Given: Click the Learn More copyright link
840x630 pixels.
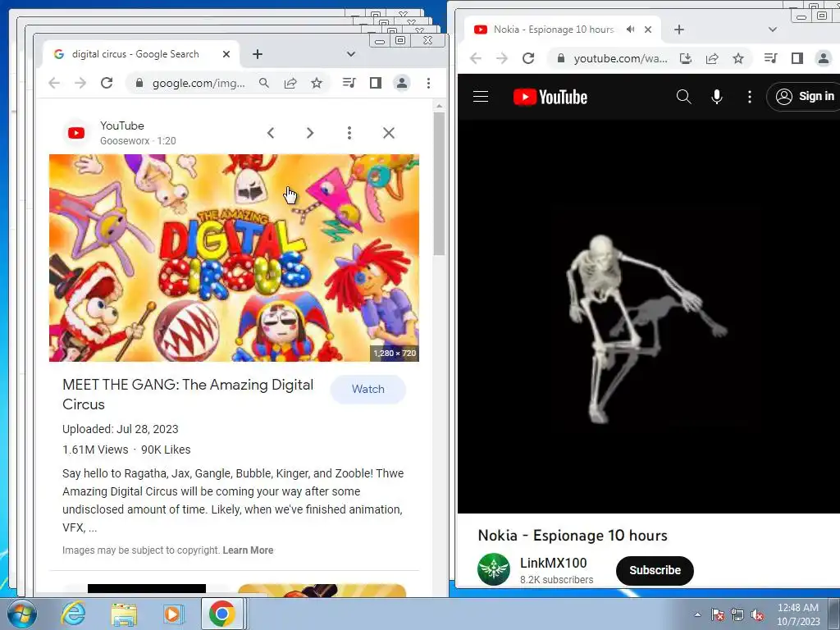Looking at the screenshot, I should (x=248, y=550).
